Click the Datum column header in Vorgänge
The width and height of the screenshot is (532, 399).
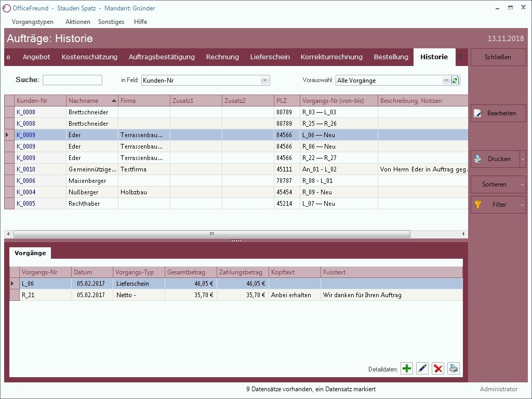click(x=92, y=272)
